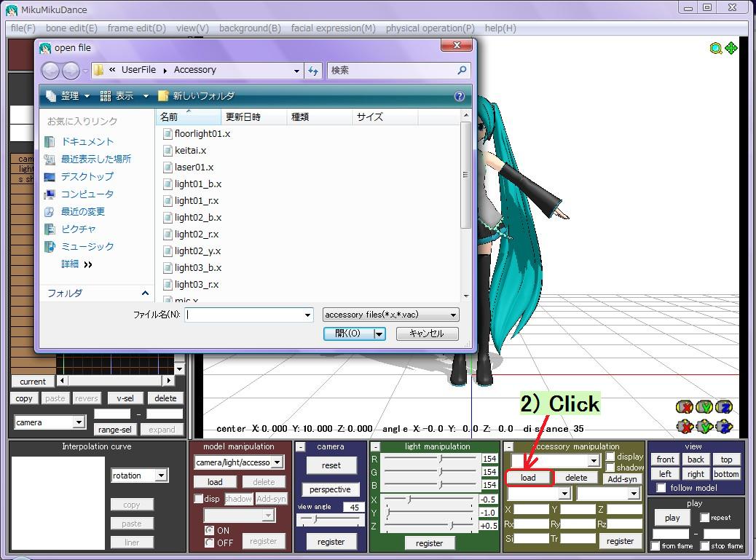Screen dimensions: 756x560
Task: Open 最近の変更 in sidebar
Action: (75, 211)
